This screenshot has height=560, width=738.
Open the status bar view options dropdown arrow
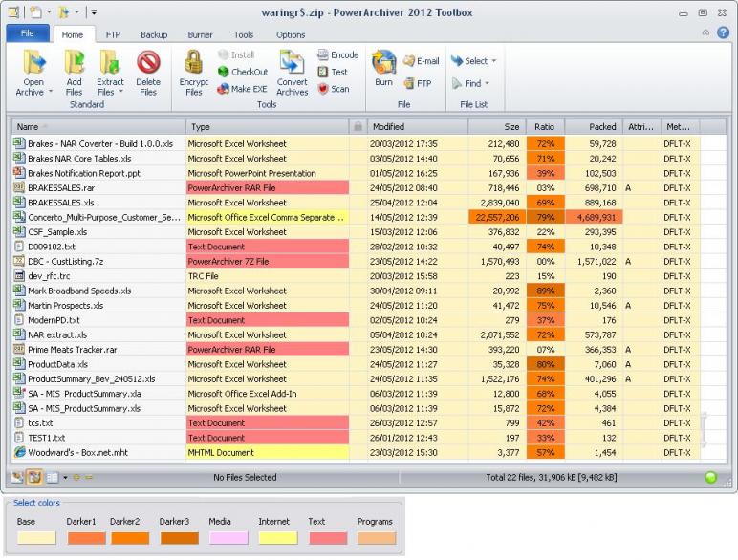click(x=65, y=477)
